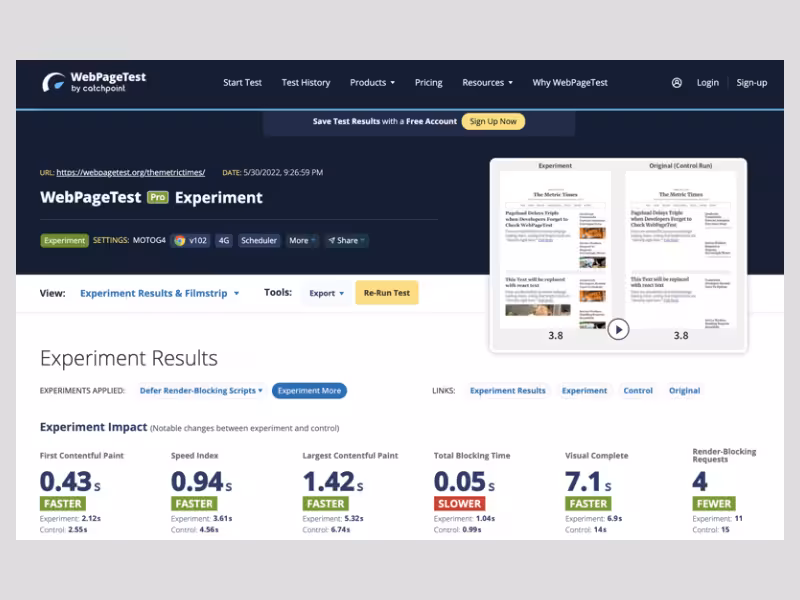Open the Export tools dropdown
The width and height of the screenshot is (800, 600).
[x=326, y=293]
